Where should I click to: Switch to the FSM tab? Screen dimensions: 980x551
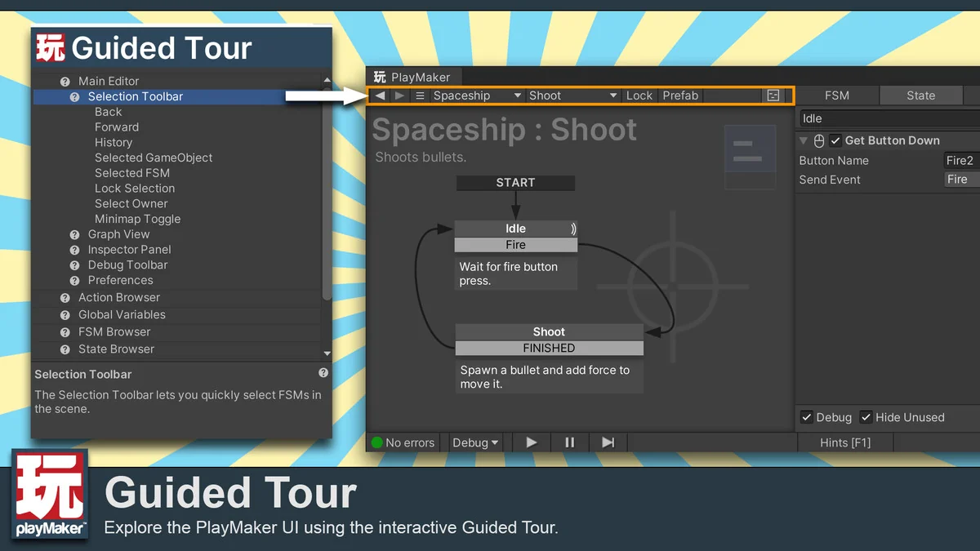click(x=837, y=96)
